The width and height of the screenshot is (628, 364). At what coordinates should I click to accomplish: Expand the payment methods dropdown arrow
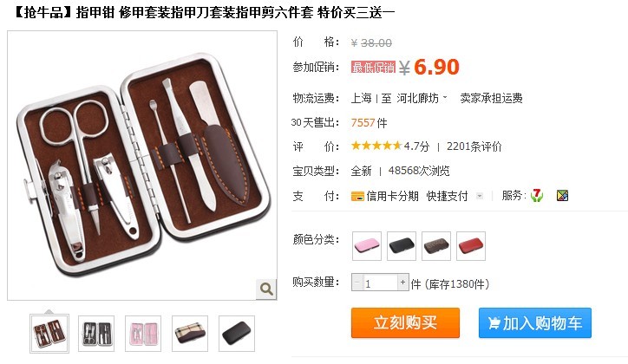tap(480, 196)
